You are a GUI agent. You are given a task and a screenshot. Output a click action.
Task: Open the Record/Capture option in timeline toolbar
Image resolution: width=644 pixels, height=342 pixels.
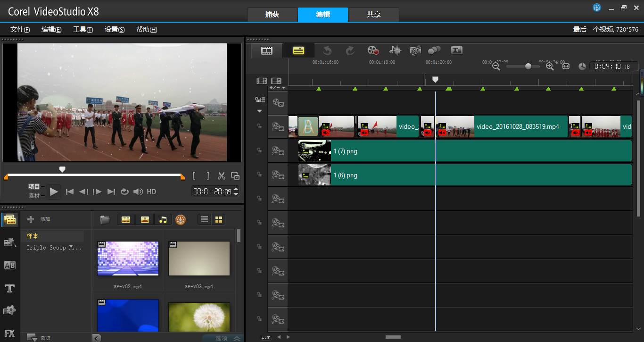coord(373,50)
